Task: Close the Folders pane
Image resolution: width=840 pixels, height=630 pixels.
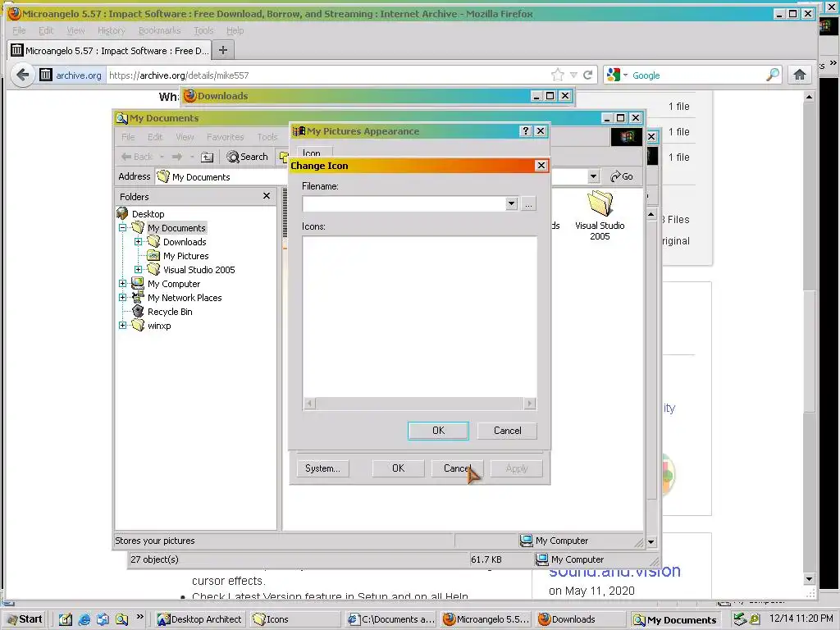Action: 267,196
